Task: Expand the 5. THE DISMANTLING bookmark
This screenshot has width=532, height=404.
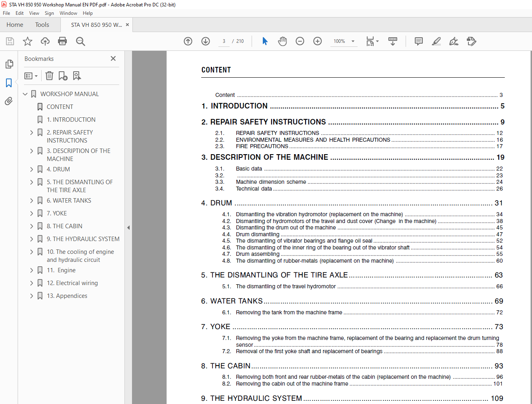Action: point(32,182)
